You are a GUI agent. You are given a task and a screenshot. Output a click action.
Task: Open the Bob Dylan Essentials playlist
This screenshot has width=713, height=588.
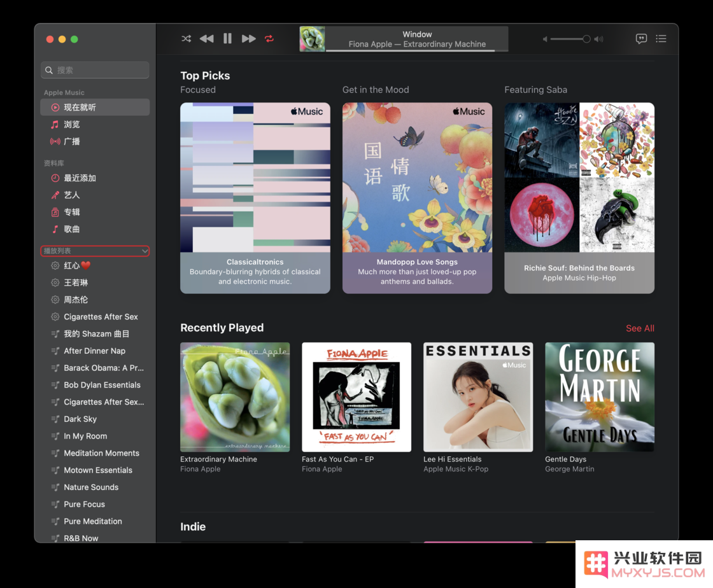tap(95, 385)
